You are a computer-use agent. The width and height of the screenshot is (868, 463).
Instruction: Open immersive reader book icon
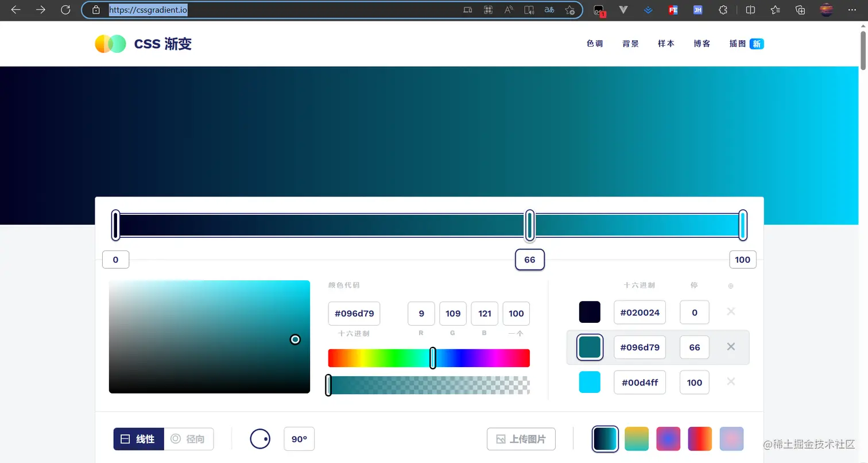pos(529,10)
